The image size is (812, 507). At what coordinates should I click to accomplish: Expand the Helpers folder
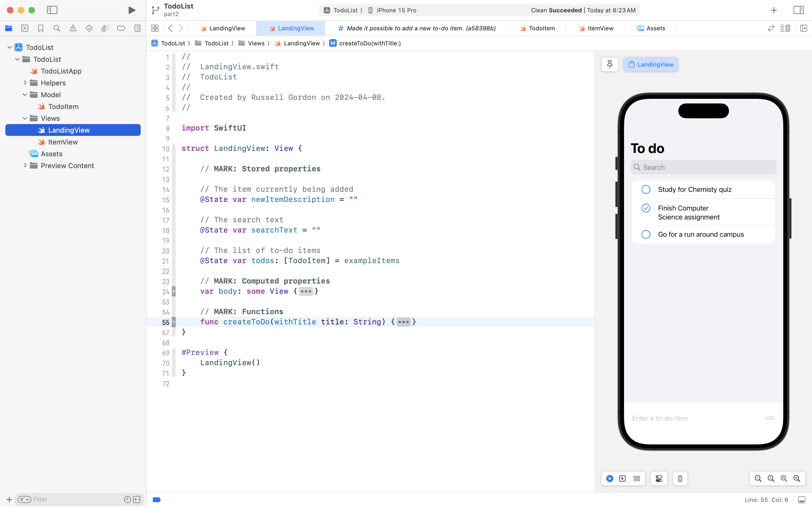pyautogui.click(x=25, y=83)
